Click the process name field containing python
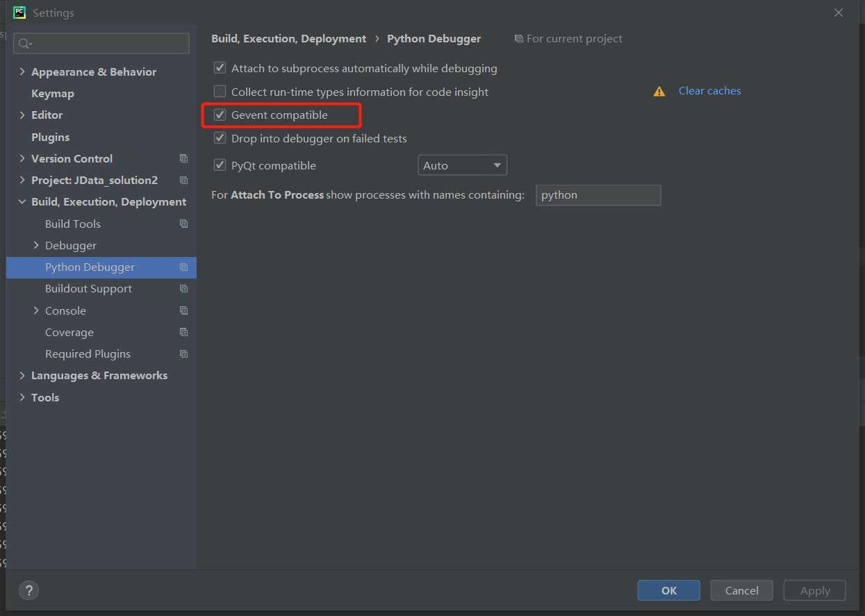The height and width of the screenshot is (616, 865). coord(598,195)
